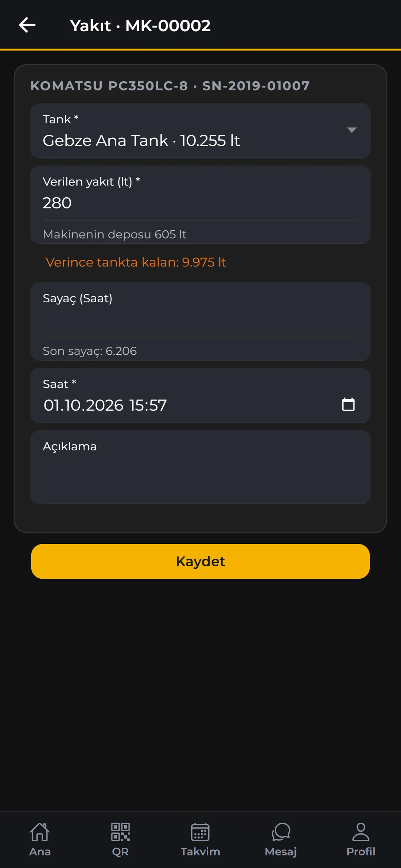Open the Mesaj chat icon
401x868 pixels.
tap(281, 832)
